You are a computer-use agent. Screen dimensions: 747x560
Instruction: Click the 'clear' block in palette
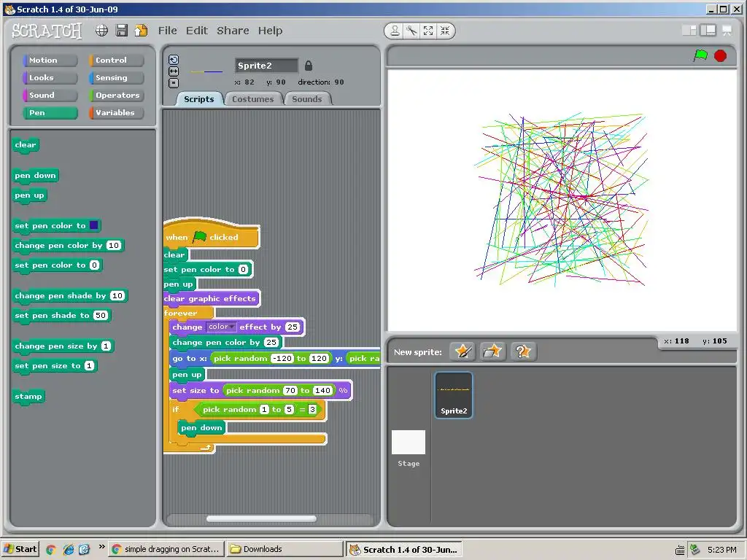pos(26,145)
